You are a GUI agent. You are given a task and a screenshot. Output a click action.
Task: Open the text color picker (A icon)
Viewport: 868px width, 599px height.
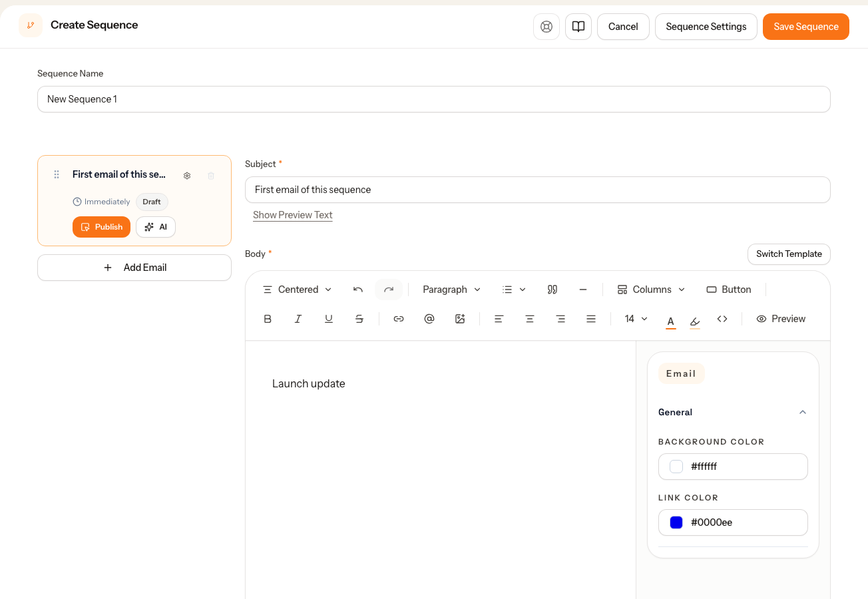pos(670,321)
